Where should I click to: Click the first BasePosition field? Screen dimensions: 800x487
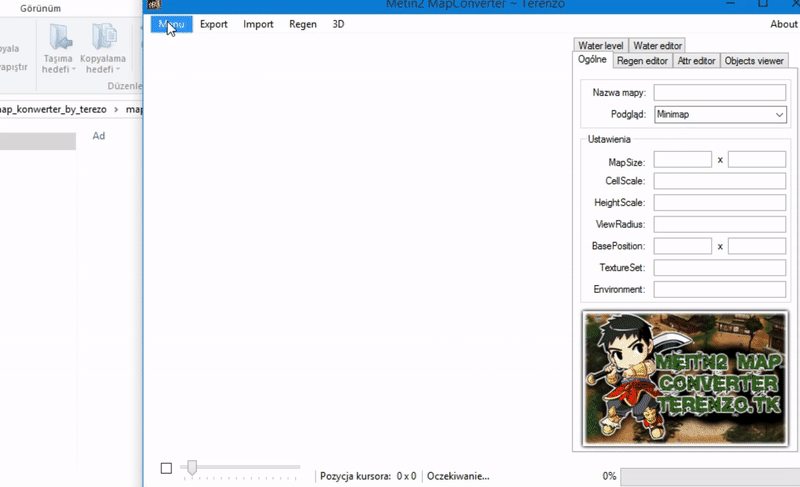point(683,246)
